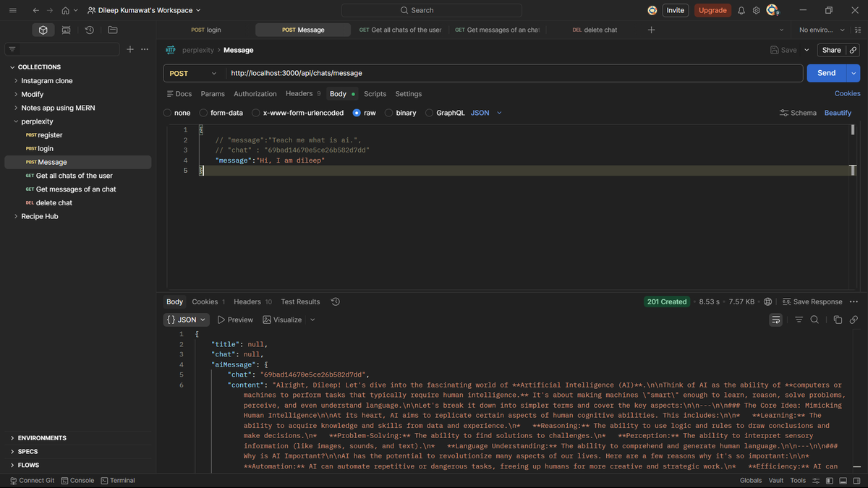The width and height of the screenshot is (868, 488).
Task: Click the collections filter input
Action: click(62, 49)
